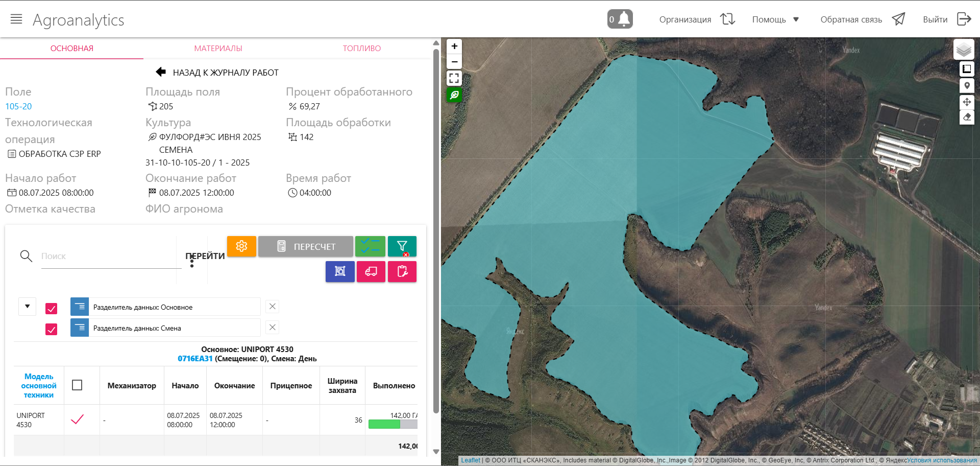The height and width of the screenshot is (466, 980).
Task: Toggle map fullscreen view
Action: 454,78
